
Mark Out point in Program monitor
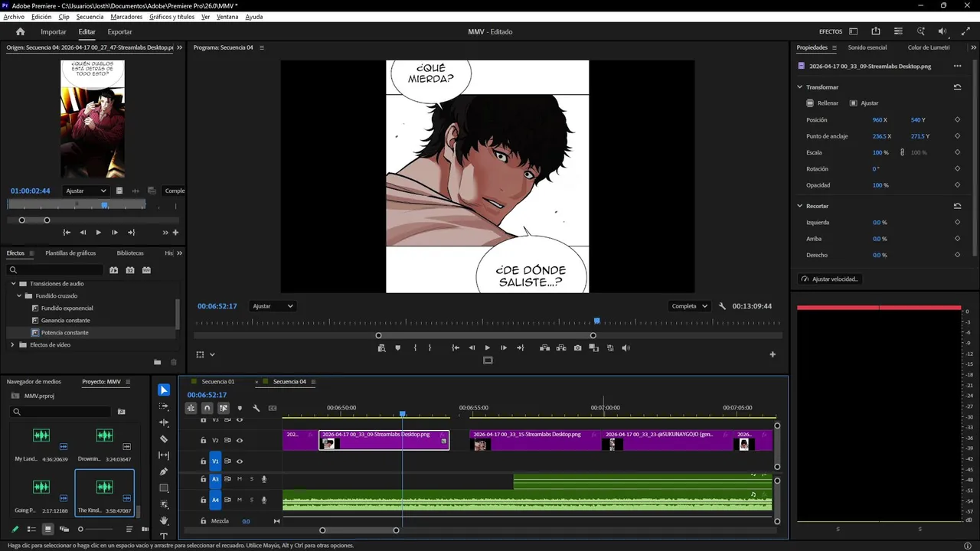click(430, 347)
